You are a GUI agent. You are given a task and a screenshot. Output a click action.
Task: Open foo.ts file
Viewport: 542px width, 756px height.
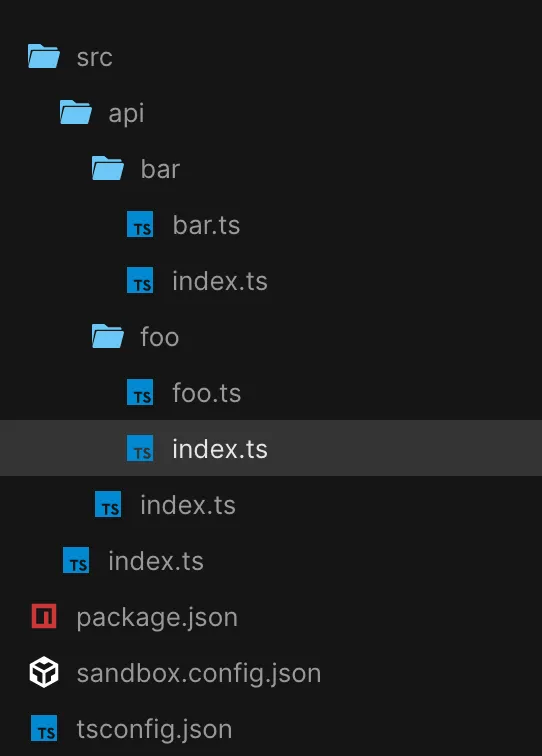click(207, 393)
